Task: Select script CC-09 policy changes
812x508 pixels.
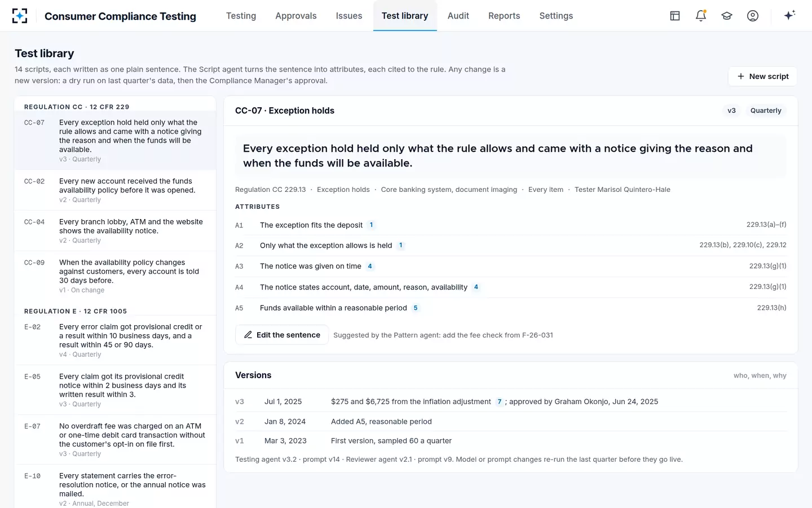Action: [115, 276]
